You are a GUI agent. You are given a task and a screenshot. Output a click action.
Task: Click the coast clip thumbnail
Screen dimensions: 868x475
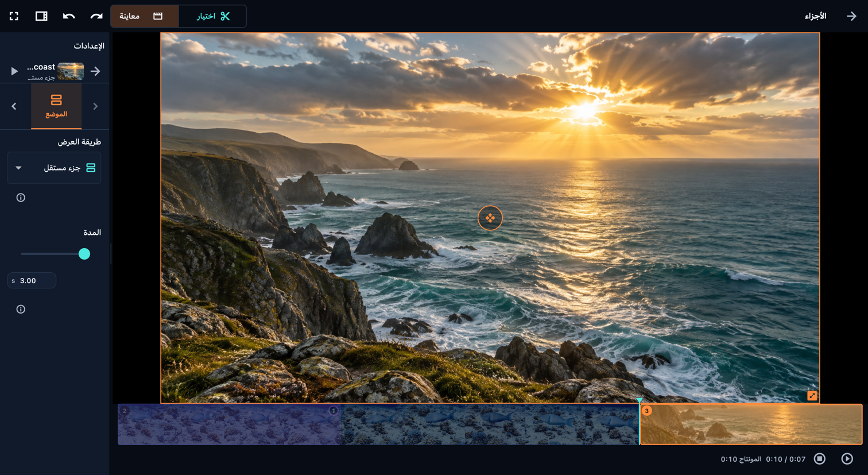point(71,71)
